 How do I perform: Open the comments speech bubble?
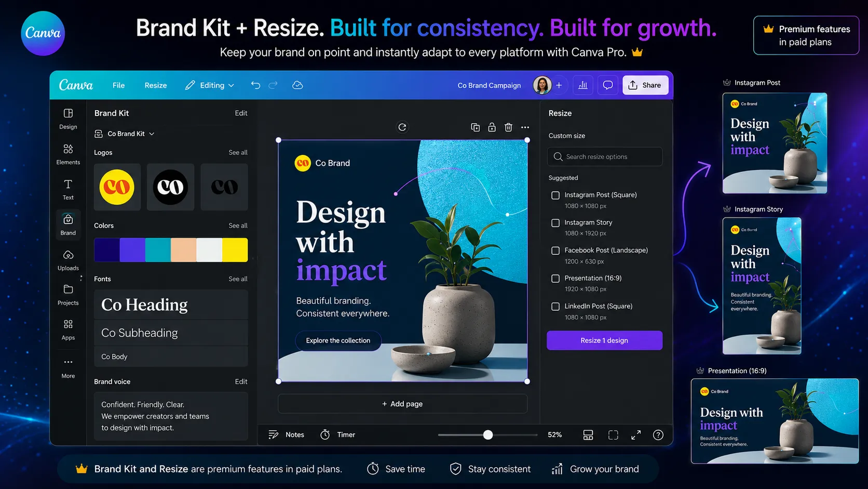point(607,85)
